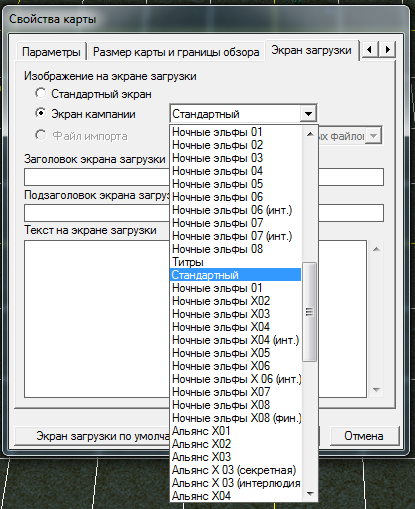Click text area scroll up arrow
415x509 pixels.
[376, 249]
